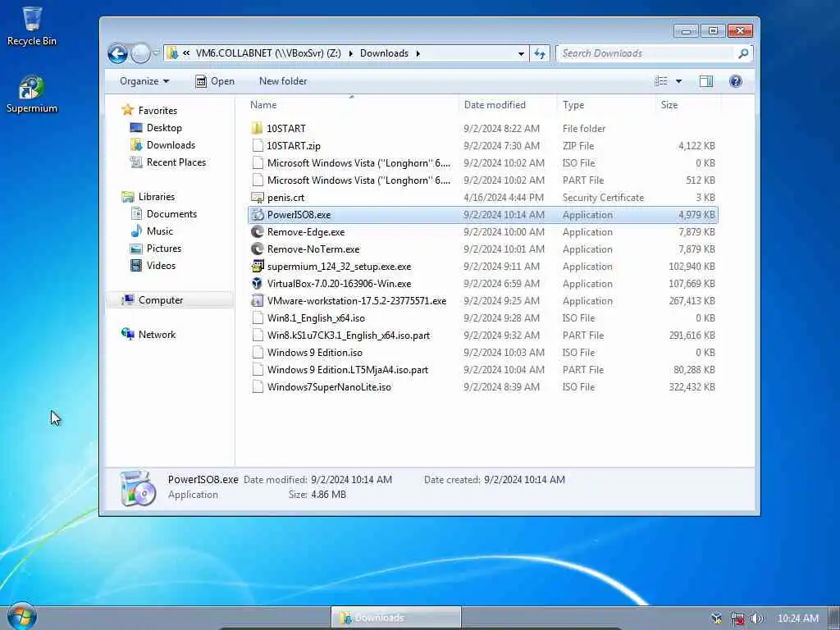Click the Downloads taskbar button
The height and width of the screenshot is (630, 840).
(x=396, y=618)
